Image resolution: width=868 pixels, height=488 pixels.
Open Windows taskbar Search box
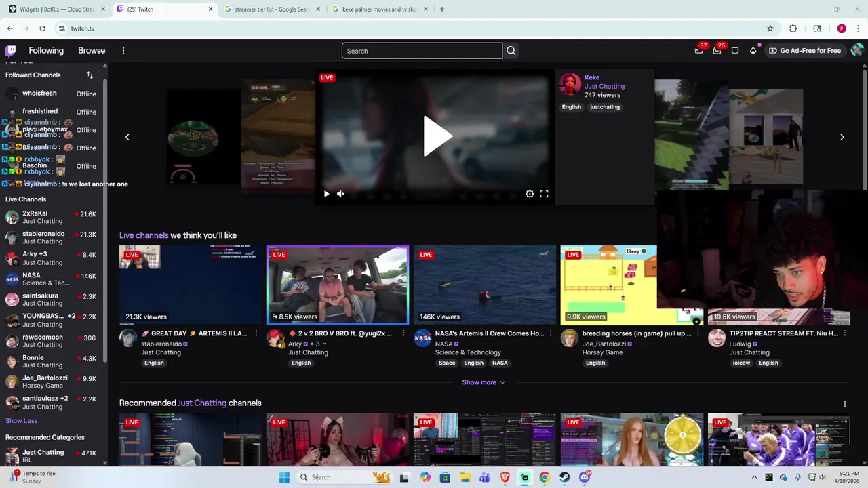346,477
